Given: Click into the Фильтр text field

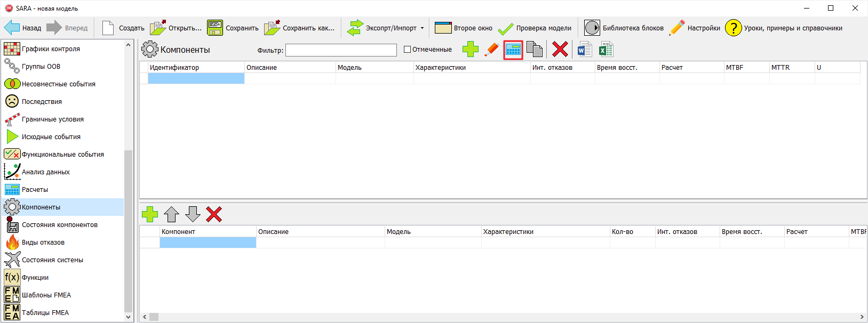Looking at the screenshot, I should [x=341, y=50].
